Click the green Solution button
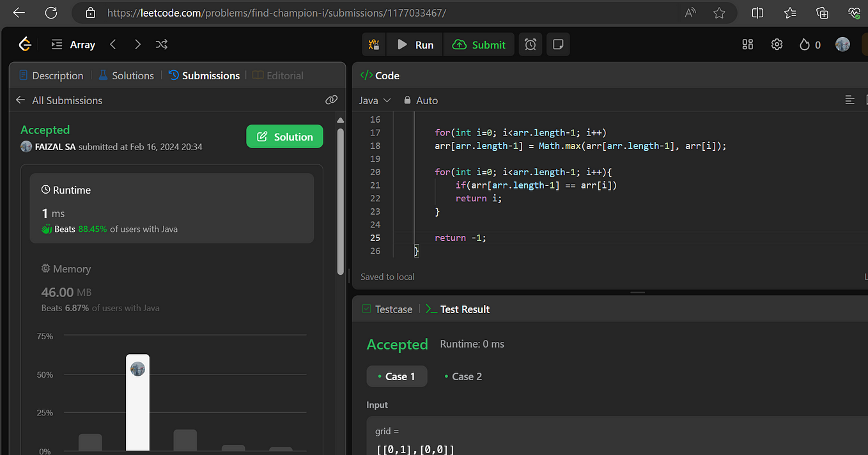Screen dimensions: 868x455 (x=284, y=137)
